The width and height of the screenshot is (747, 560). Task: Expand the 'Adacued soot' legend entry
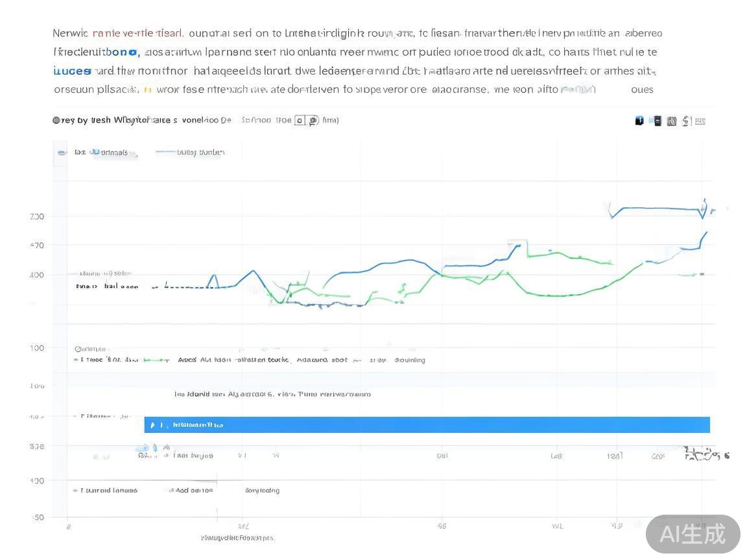point(321,360)
